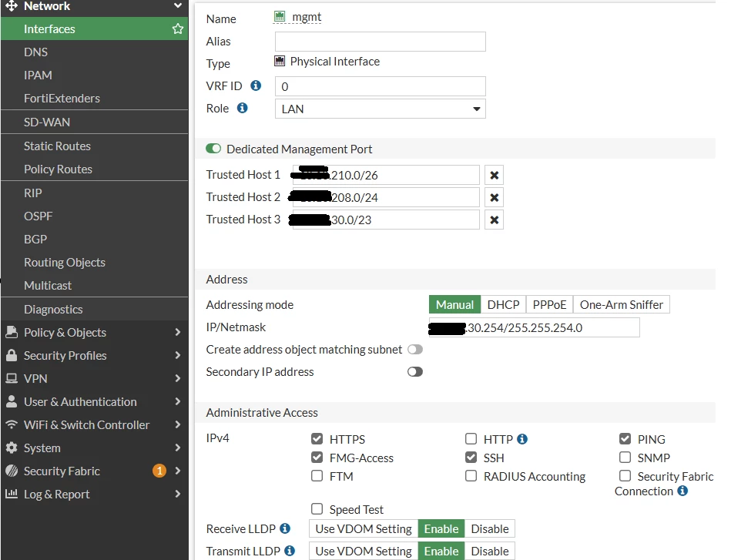Click the System gear icon
Screen dimensions: 731x560
pyautogui.click(x=12, y=448)
